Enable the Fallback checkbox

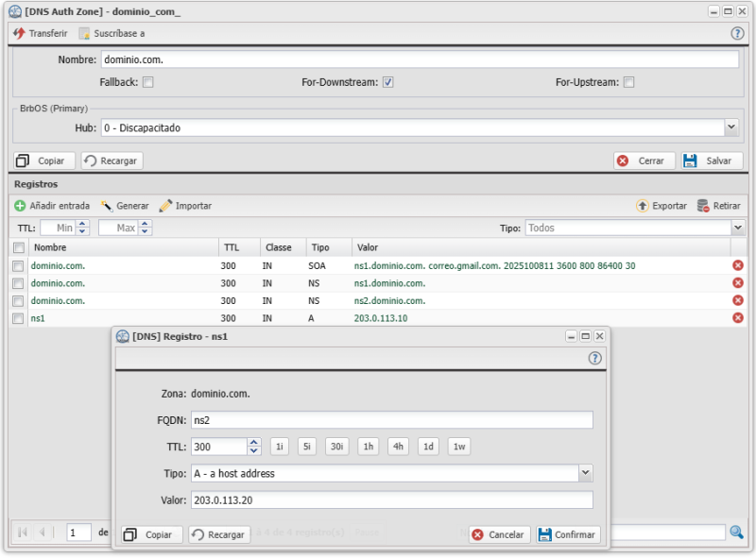pyautogui.click(x=148, y=82)
